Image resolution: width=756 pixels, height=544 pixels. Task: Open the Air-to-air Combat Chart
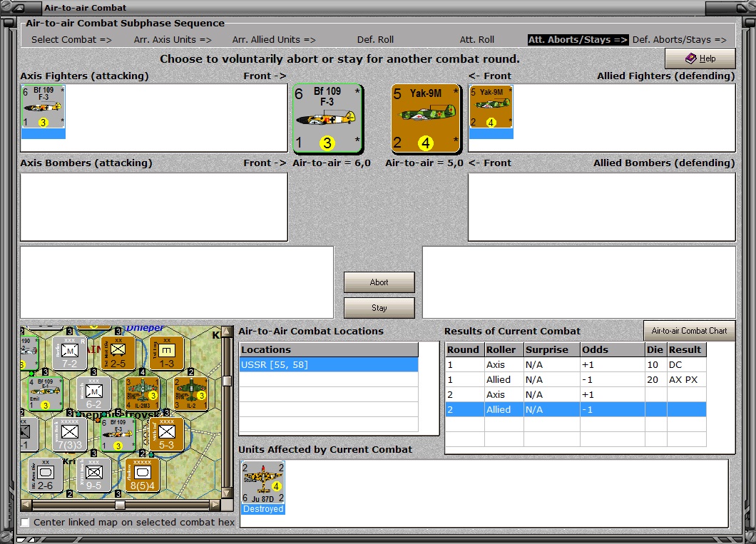689,331
